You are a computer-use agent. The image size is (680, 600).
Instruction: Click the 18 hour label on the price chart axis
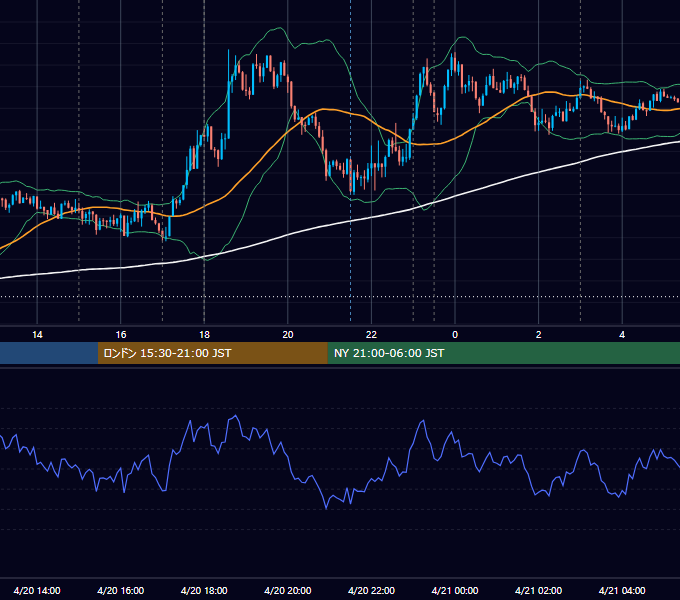[x=204, y=335]
